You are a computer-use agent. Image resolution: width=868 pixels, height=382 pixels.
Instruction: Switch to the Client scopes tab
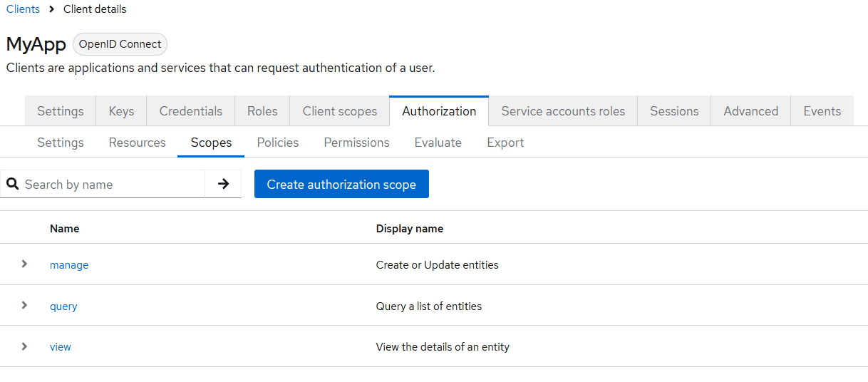tap(339, 111)
